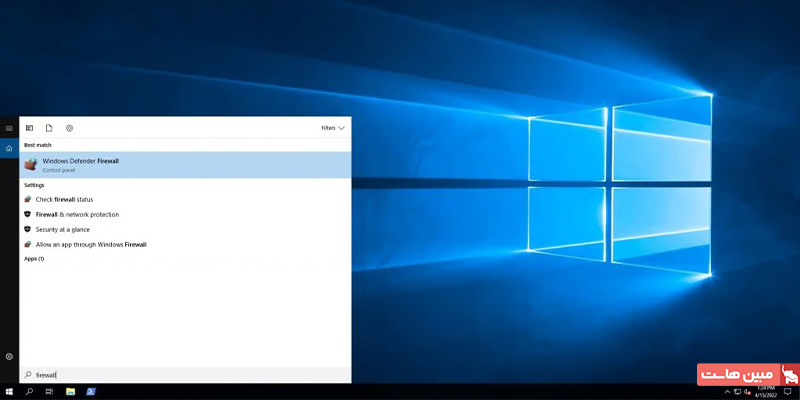Click the Windows Defender Firewall brick-wall icon
800x400 pixels.
click(31, 164)
